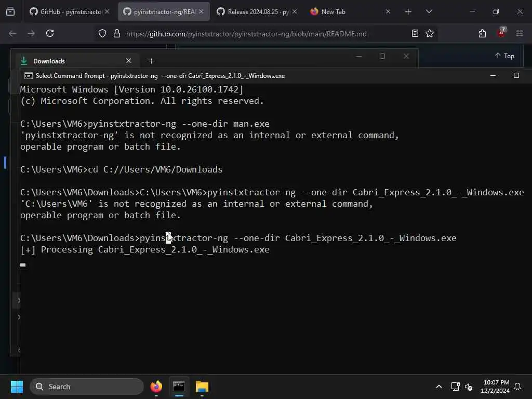Switch to pyinstxtractor-ng README tab

[164, 12]
